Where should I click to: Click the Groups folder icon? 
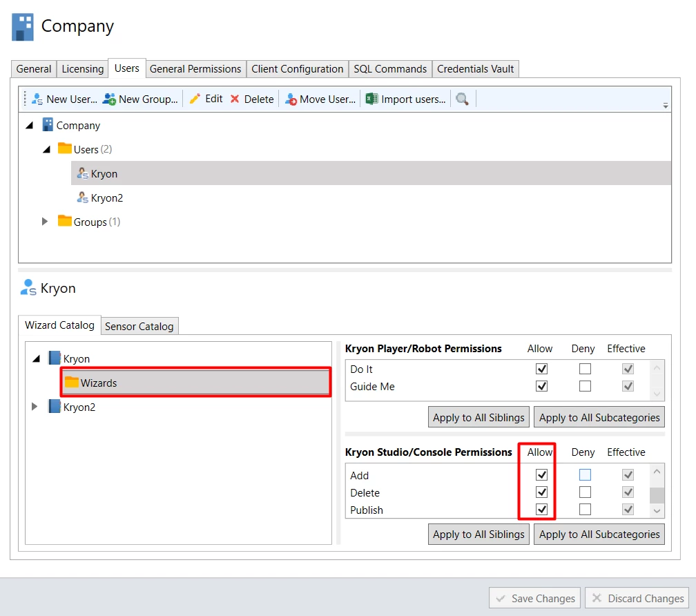[x=65, y=220]
